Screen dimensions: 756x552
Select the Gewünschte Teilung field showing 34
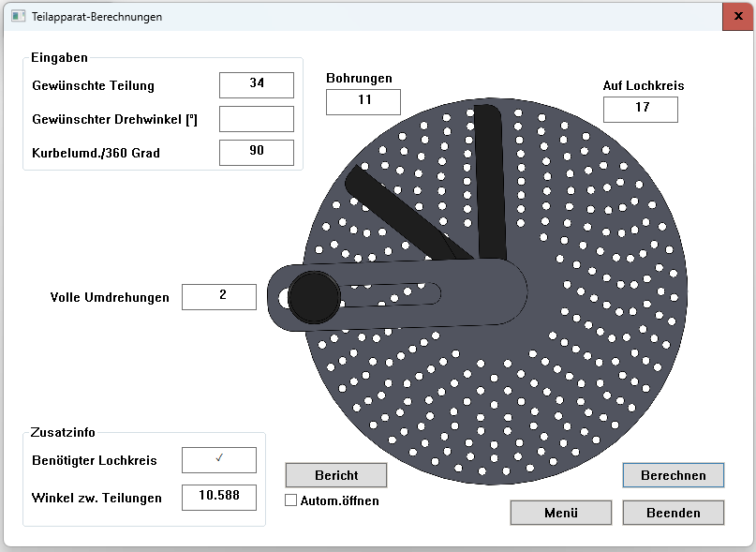click(x=256, y=84)
